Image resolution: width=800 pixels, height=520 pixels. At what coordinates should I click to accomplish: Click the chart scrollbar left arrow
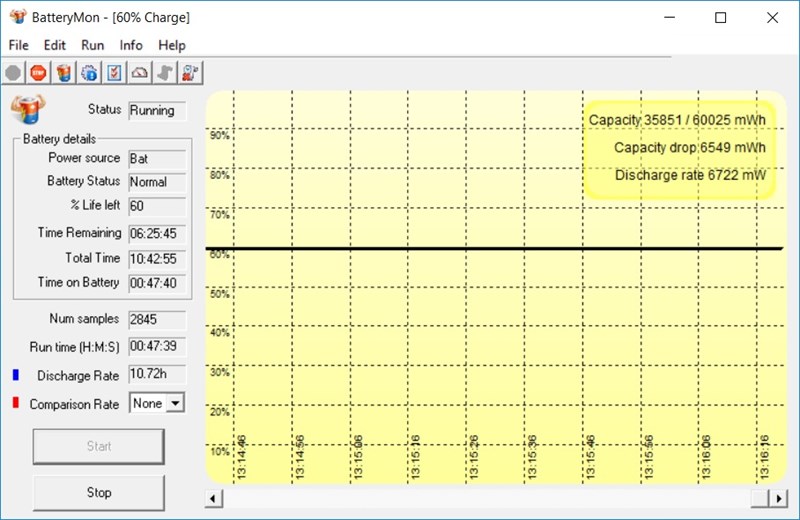[213, 498]
